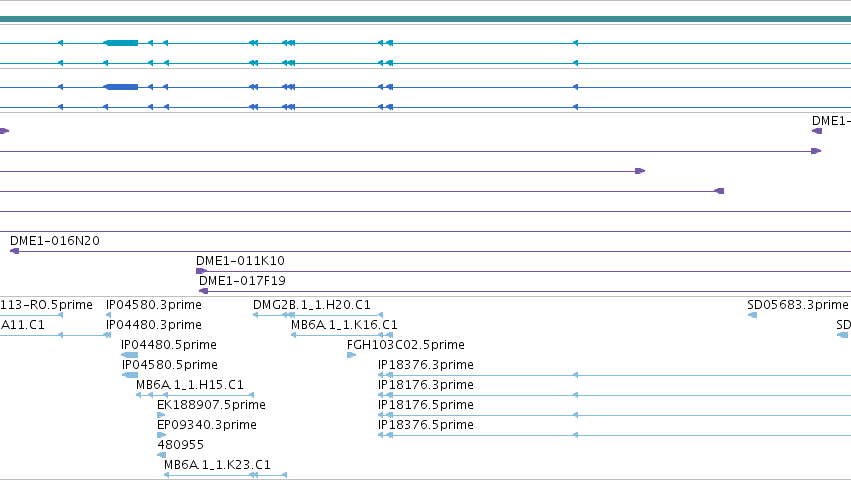Click the arrowhead glyph under DME1-017F19

[204, 291]
